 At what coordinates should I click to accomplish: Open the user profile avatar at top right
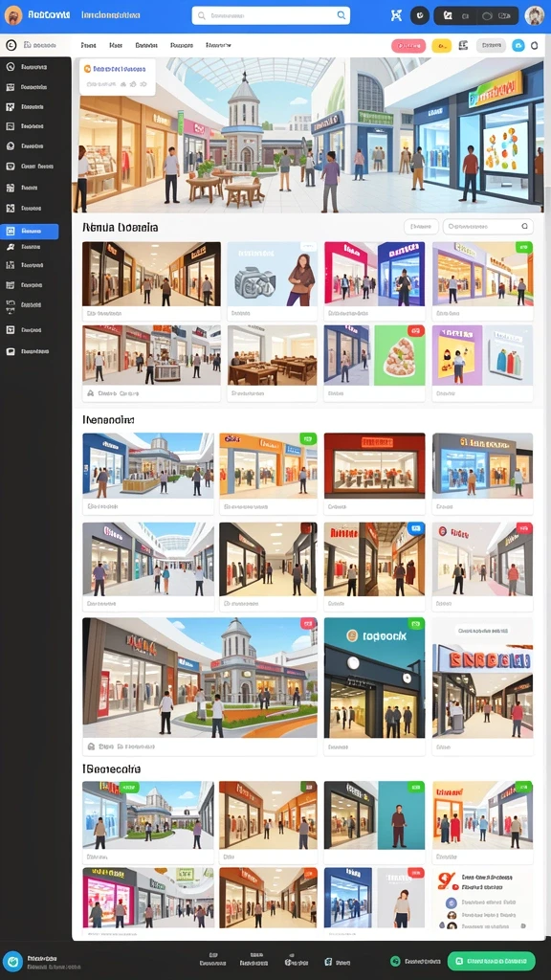534,15
